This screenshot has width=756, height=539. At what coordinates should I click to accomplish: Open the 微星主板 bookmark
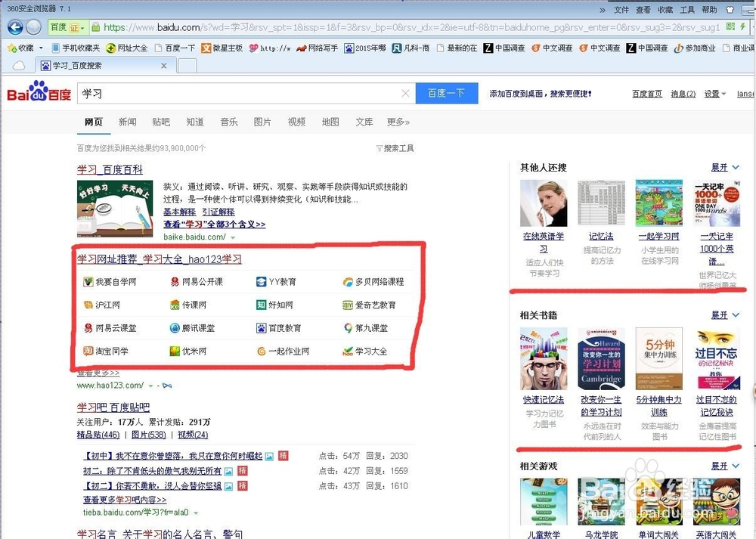(x=222, y=48)
